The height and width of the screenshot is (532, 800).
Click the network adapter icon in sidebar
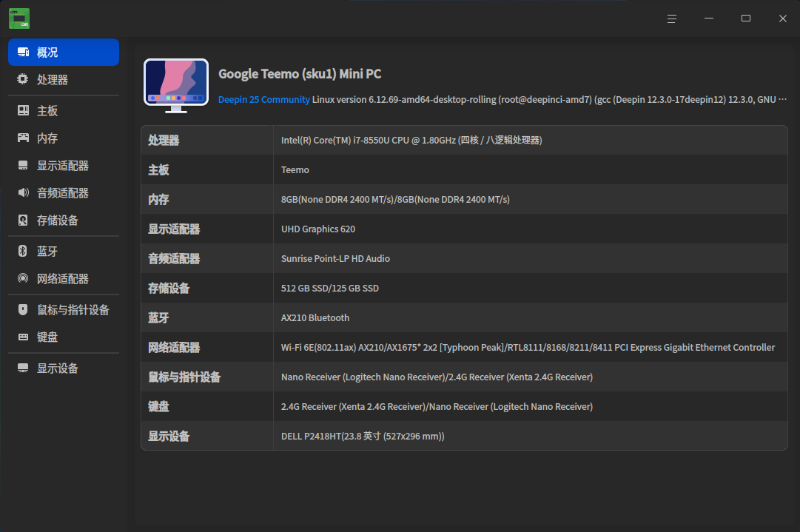tap(23, 279)
